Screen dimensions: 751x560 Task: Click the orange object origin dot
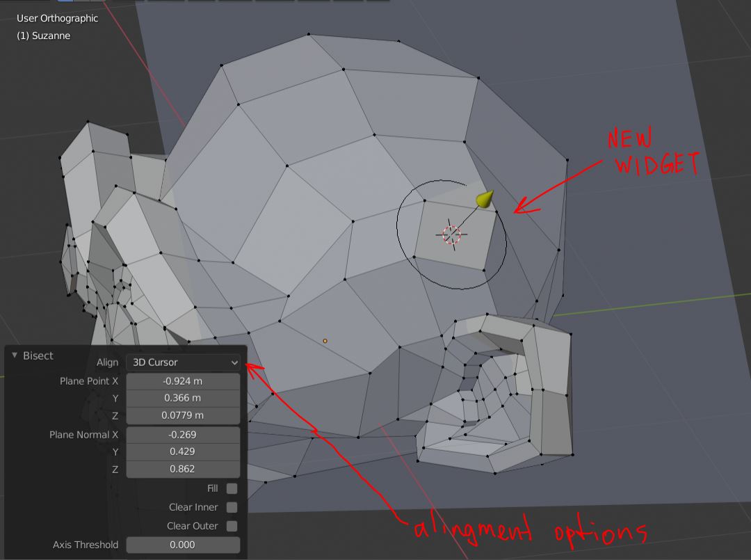tap(325, 341)
